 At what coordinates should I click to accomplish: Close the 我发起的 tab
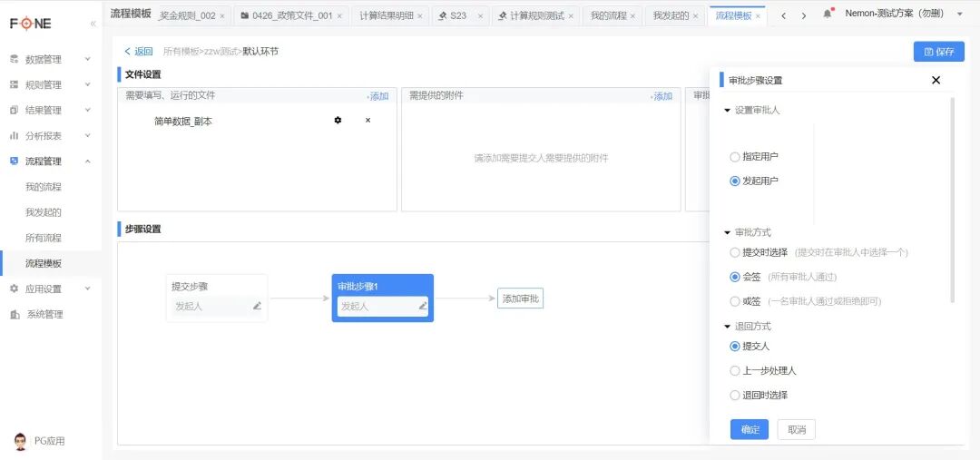click(x=695, y=16)
